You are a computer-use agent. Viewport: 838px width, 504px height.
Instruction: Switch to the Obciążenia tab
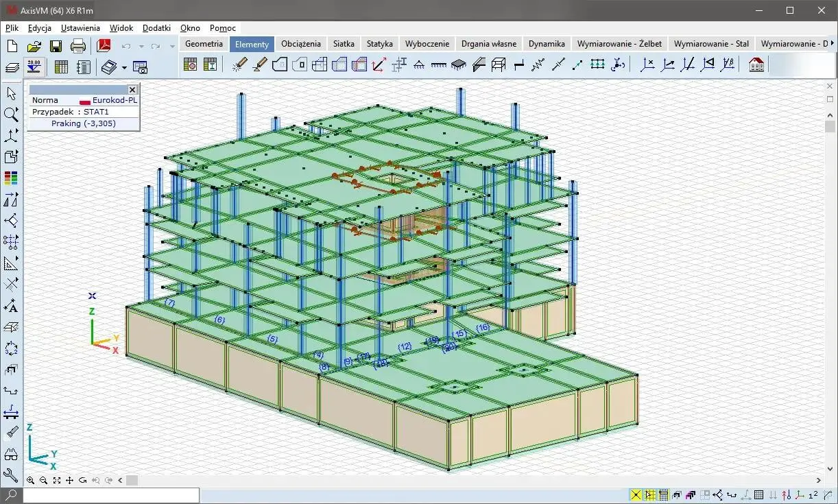(300, 44)
